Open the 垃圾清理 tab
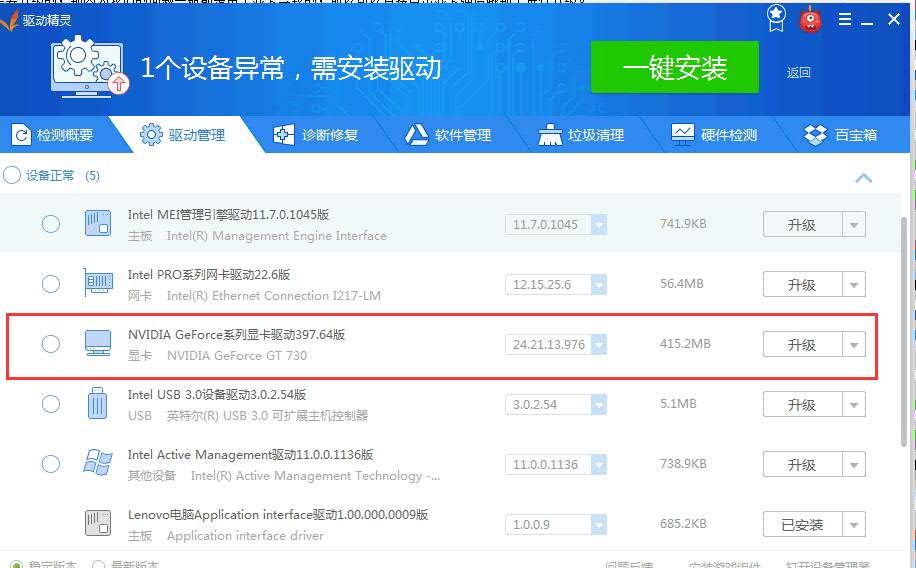This screenshot has width=916, height=568. [x=582, y=135]
